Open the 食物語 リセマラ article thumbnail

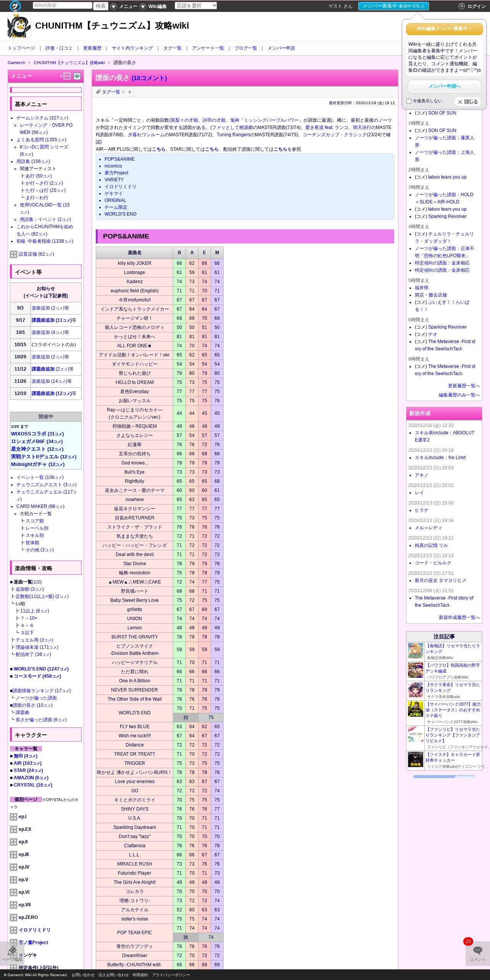(416, 651)
